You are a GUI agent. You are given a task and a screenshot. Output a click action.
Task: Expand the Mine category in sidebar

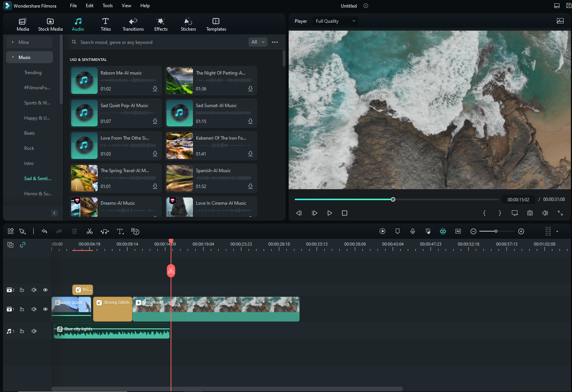23,42
